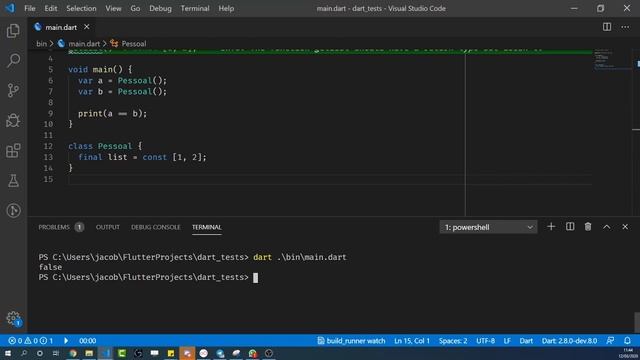640x360 pixels.
Task: Click line number 13 in the gutter
Action: [48, 157]
